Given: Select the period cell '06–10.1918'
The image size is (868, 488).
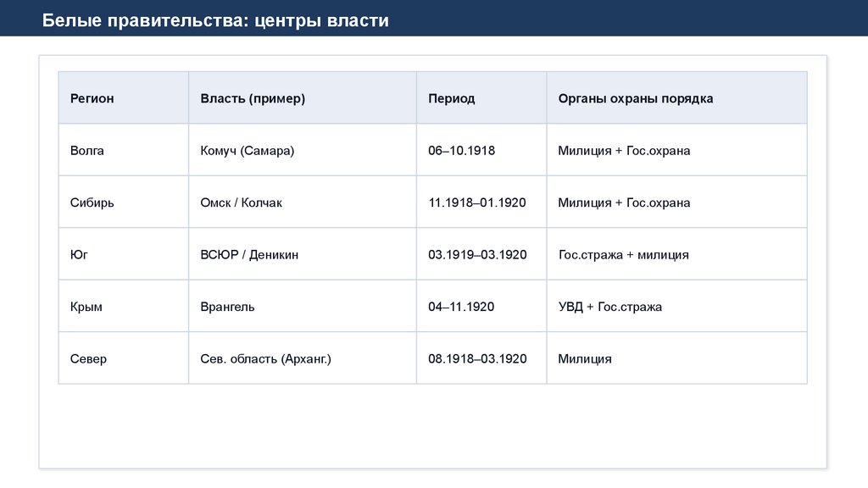Looking at the screenshot, I should pos(461,151).
